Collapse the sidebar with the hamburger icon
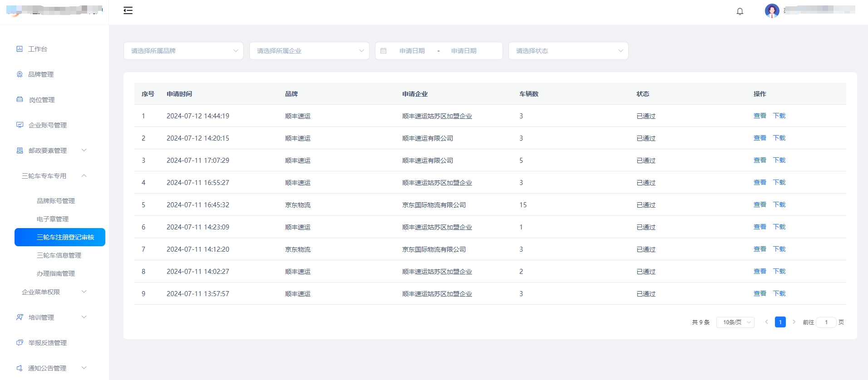The width and height of the screenshot is (868, 380). [x=128, y=10]
